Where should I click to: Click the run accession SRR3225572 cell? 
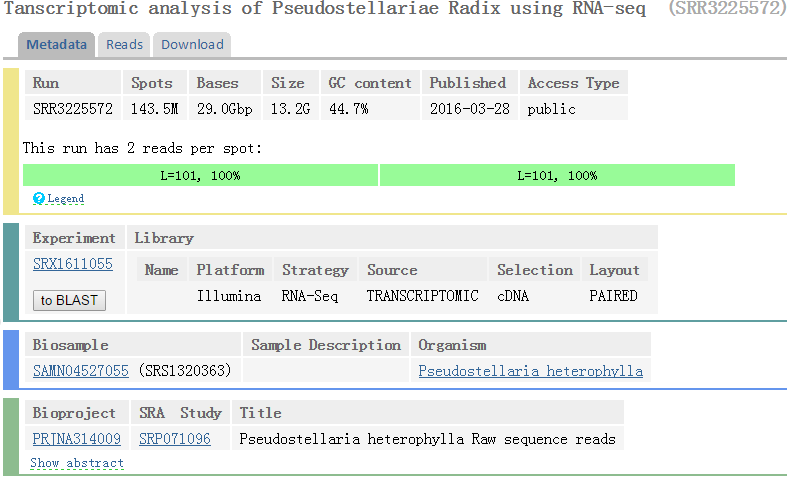[x=73, y=108]
